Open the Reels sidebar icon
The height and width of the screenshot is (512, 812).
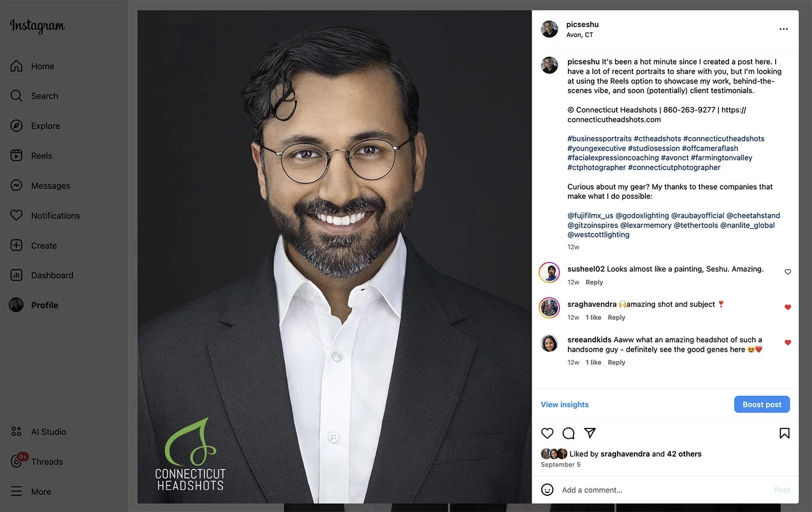[17, 155]
